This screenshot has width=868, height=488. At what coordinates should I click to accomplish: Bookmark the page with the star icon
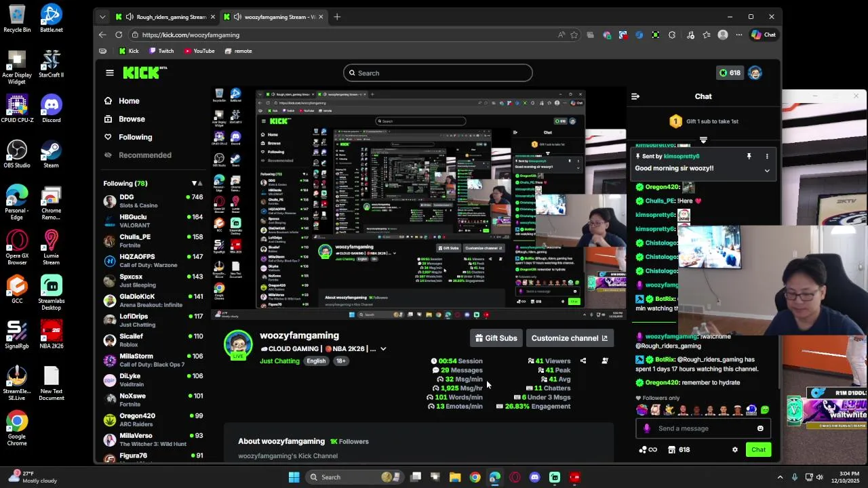(x=574, y=35)
